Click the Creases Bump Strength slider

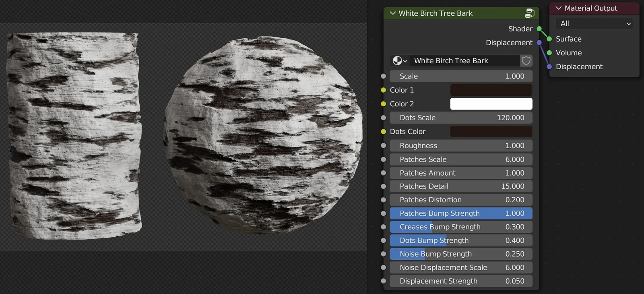(x=461, y=227)
